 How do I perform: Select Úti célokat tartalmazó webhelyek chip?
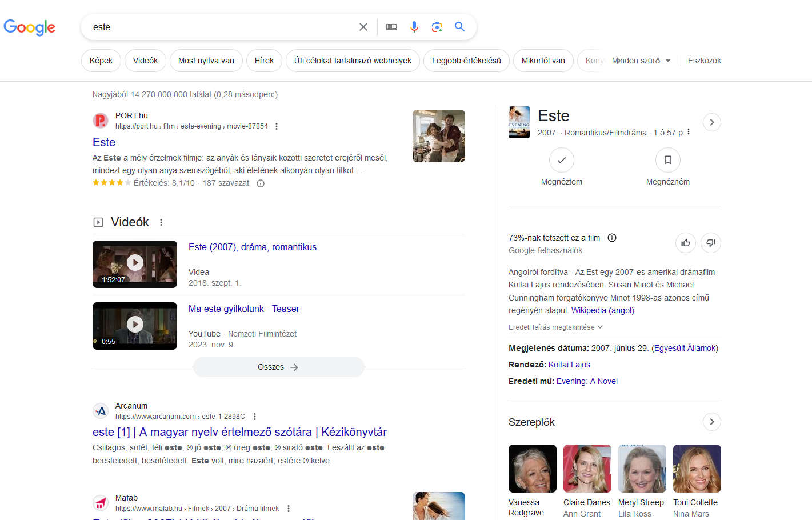point(353,61)
